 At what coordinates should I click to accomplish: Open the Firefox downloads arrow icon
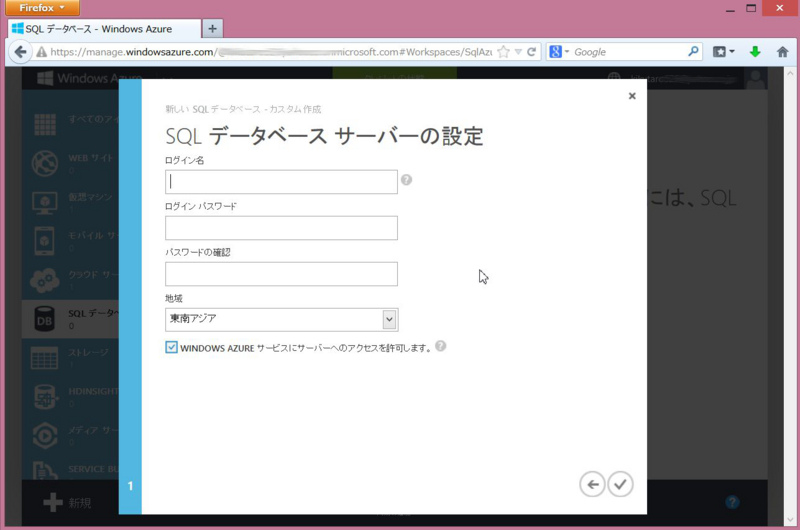click(755, 52)
